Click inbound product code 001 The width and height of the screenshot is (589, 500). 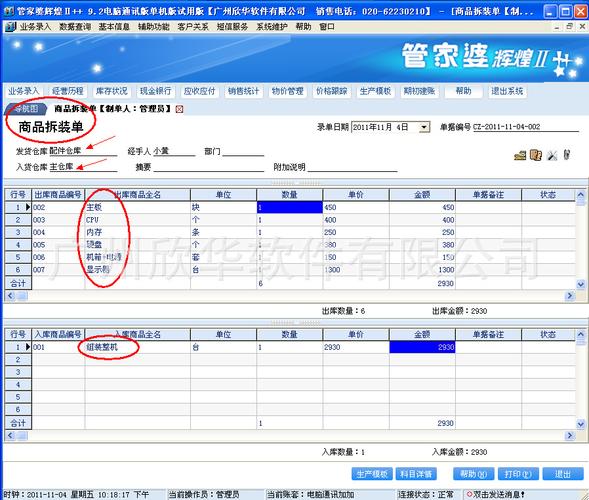pos(58,347)
